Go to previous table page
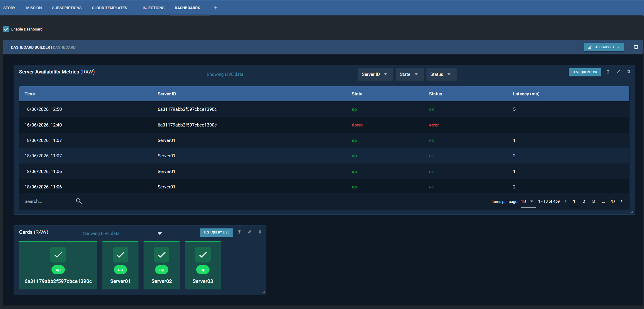This screenshot has width=644, height=309. coord(566,201)
